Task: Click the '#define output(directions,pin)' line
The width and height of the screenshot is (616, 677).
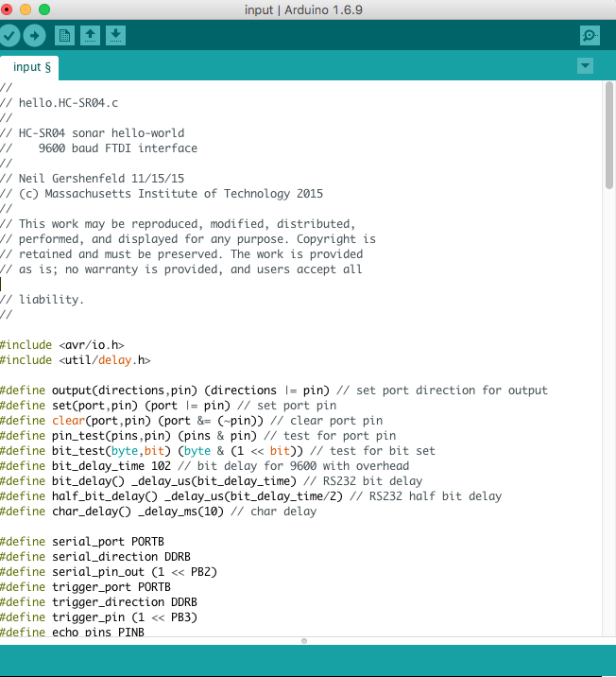Action: coord(274,391)
